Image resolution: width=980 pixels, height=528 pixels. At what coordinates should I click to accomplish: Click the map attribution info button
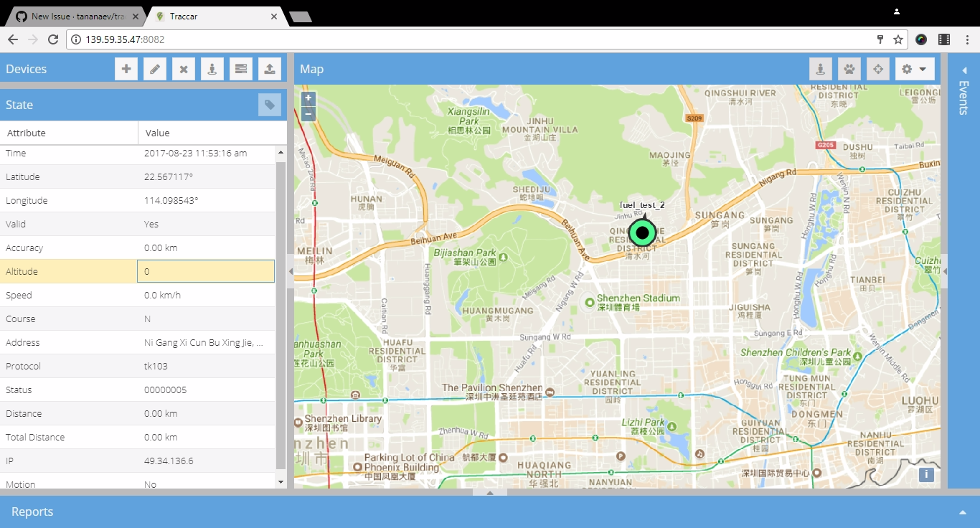click(926, 474)
